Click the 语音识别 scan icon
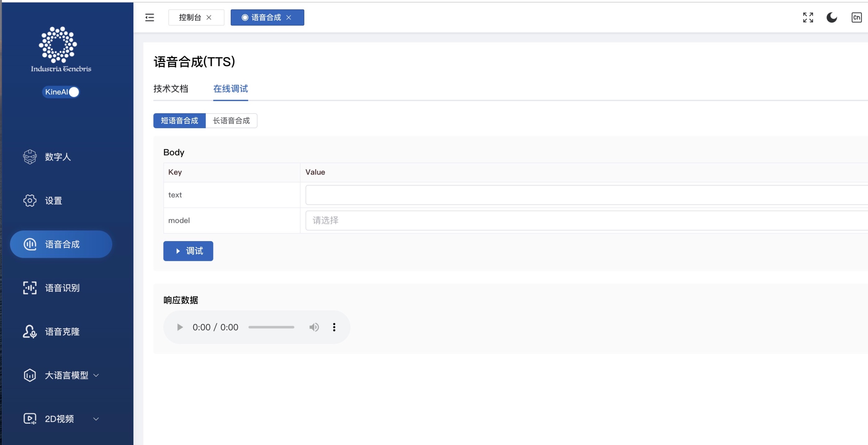868x445 pixels. click(30, 288)
